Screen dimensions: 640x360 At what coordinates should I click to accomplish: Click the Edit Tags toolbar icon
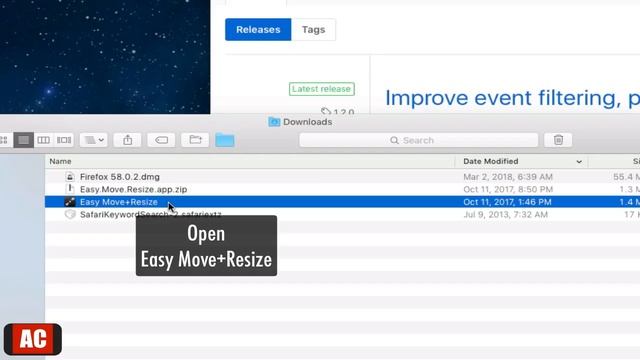point(161,140)
